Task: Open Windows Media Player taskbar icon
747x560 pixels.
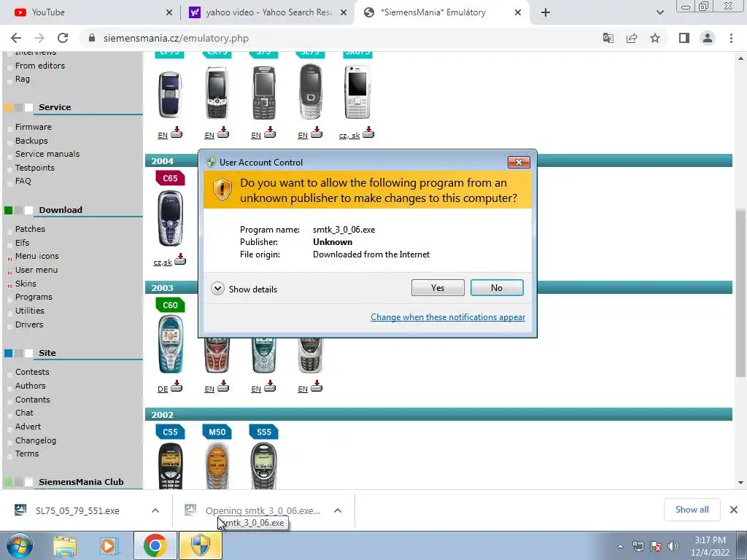Action: coord(108,545)
